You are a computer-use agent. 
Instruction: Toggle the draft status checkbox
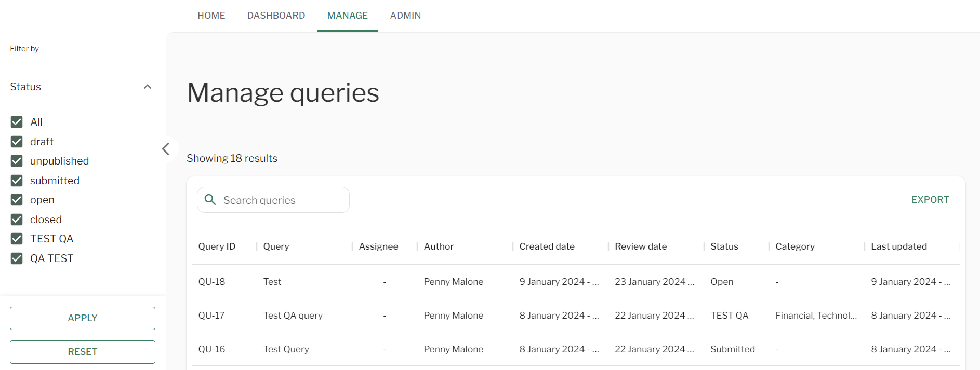tap(17, 142)
